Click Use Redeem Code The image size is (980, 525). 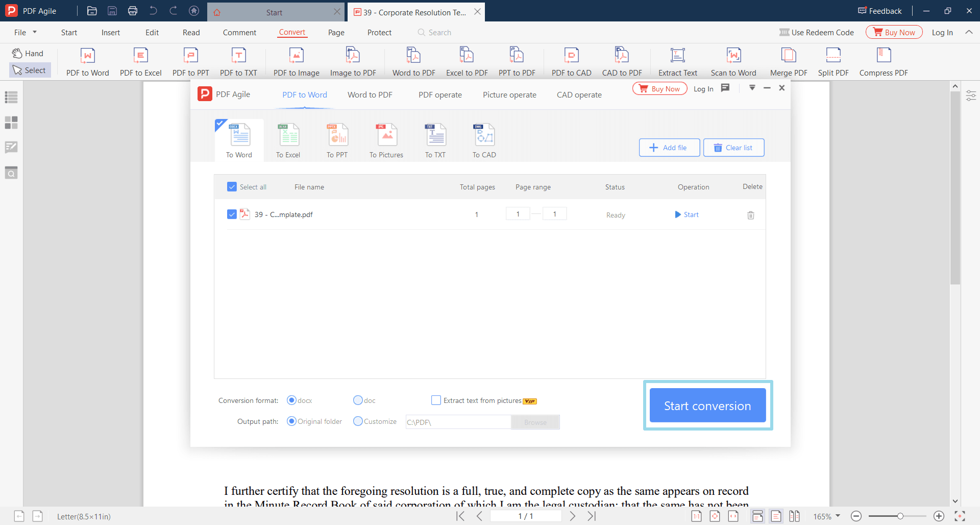click(817, 32)
